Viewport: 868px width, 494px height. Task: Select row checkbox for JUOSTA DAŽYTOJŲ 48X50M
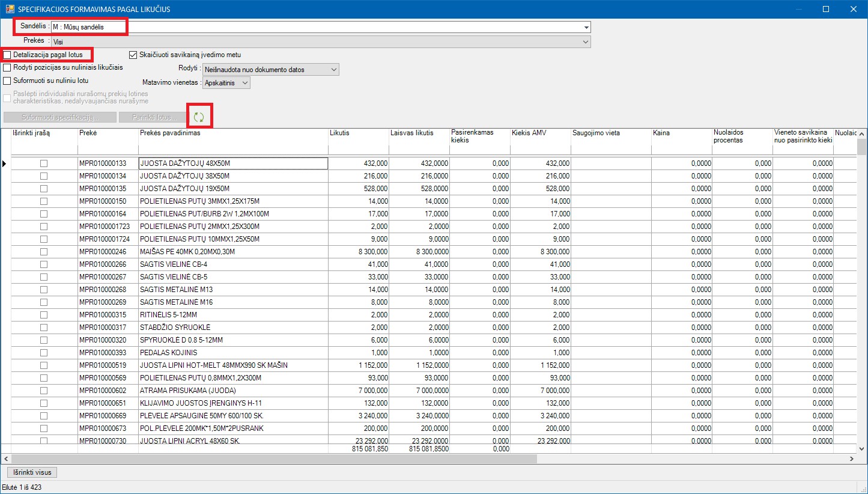click(x=44, y=163)
